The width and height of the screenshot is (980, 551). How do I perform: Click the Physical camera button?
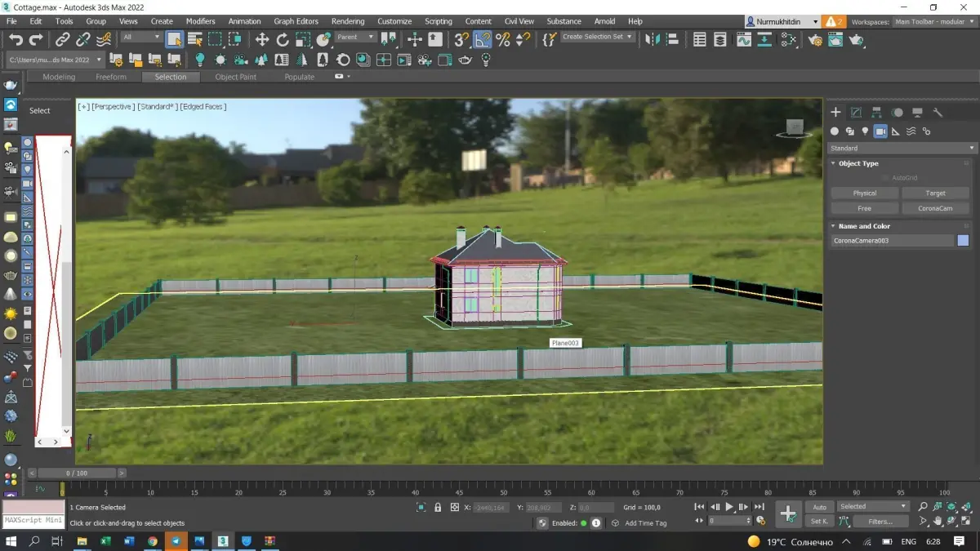pos(865,193)
